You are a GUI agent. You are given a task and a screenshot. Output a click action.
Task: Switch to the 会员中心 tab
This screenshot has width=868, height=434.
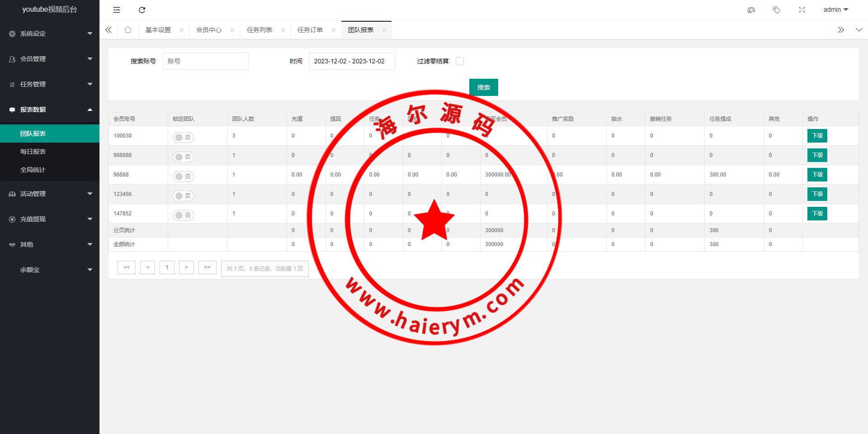[209, 30]
